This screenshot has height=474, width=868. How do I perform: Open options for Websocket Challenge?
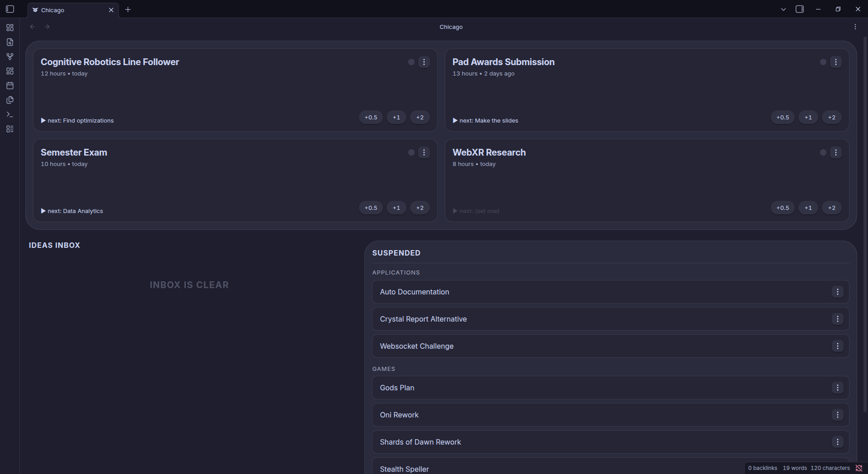(838, 346)
